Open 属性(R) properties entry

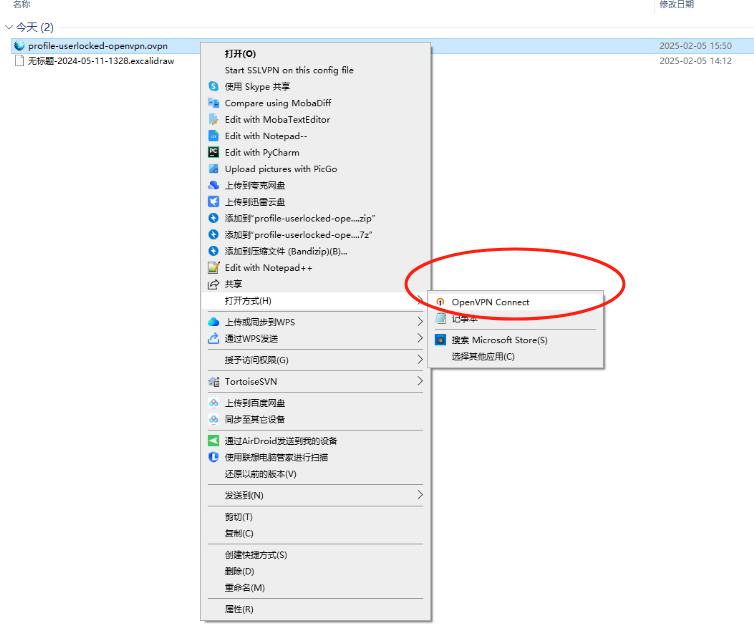(x=315, y=609)
